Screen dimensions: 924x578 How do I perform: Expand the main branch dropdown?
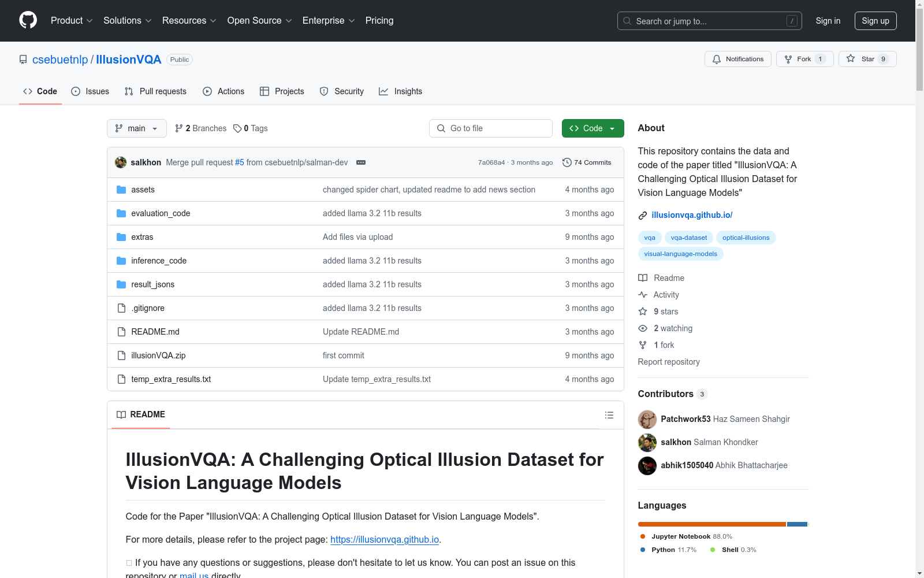pos(137,128)
